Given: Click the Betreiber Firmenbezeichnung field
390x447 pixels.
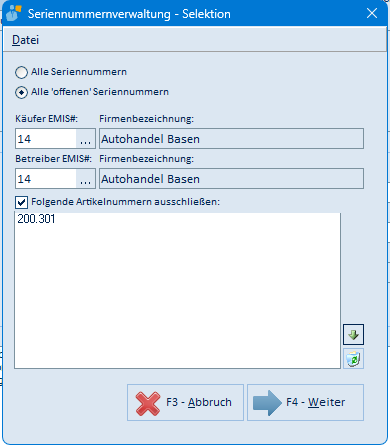Looking at the screenshot, I should (x=231, y=179).
